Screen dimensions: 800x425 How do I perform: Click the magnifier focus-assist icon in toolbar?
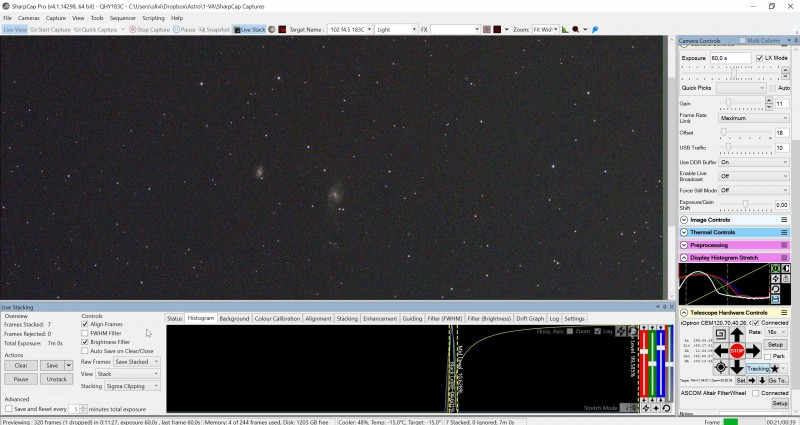576,30
